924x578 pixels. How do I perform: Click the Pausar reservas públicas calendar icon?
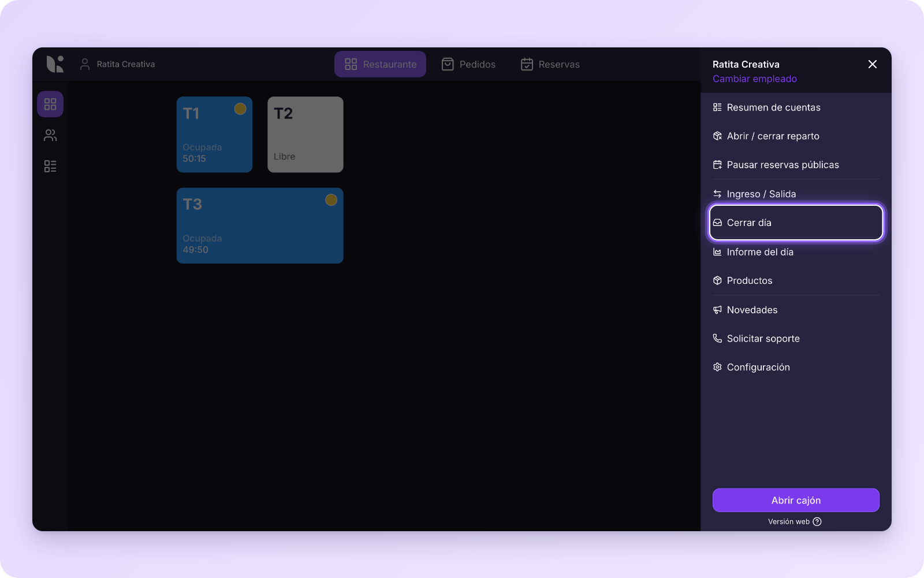coord(717,165)
